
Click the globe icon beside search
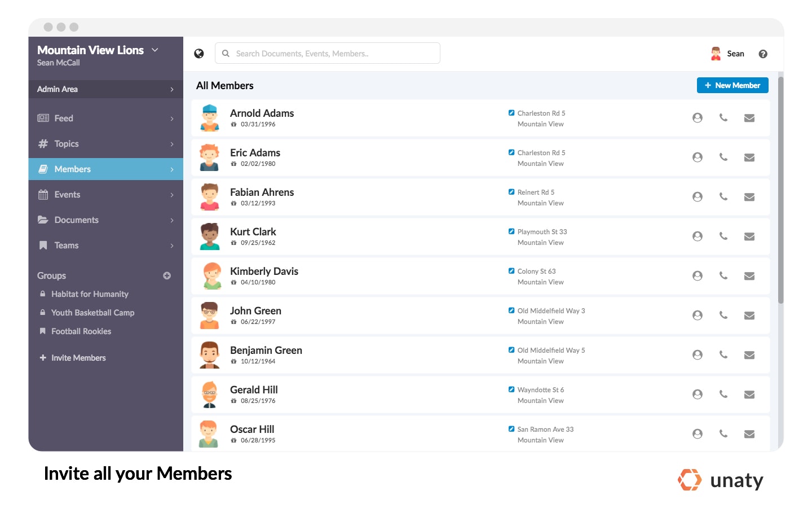(198, 54)
